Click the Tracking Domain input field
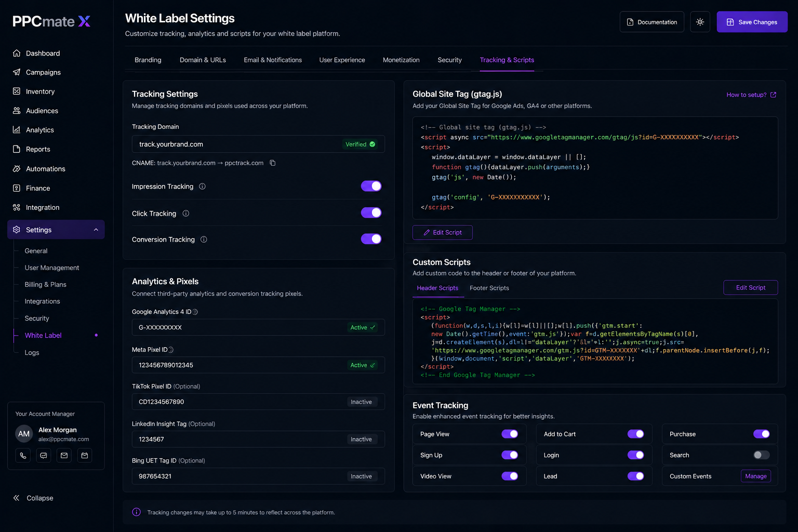The image size is (798, 532). 258,144
